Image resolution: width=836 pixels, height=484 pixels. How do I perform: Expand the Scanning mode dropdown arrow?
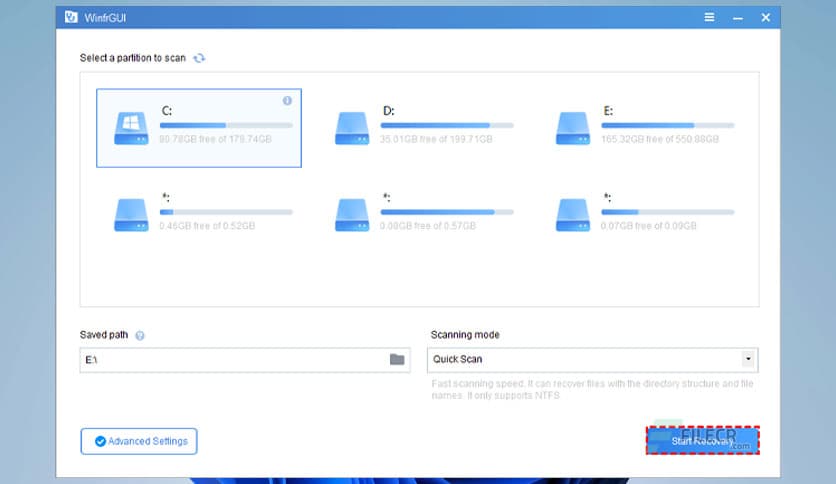[x=748, y=359]
